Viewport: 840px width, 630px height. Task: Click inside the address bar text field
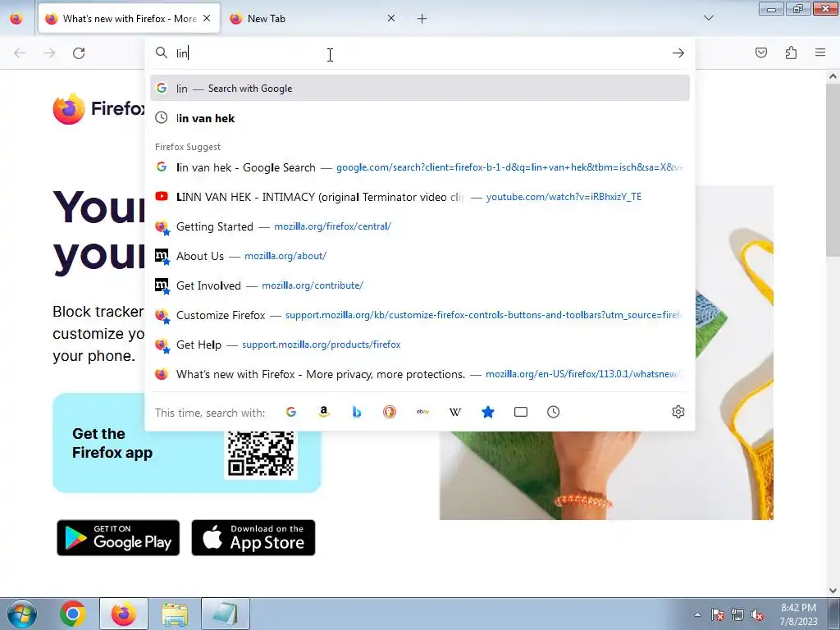click(421, 53)
